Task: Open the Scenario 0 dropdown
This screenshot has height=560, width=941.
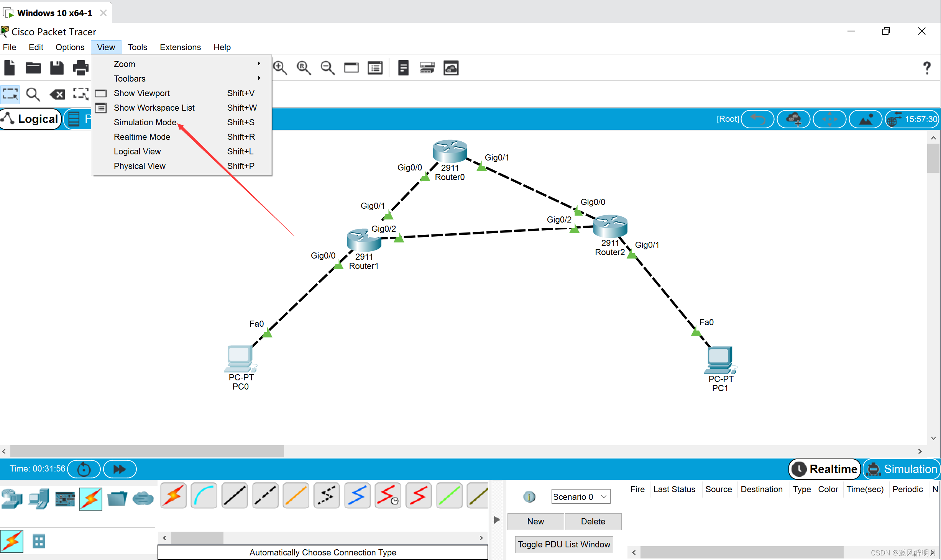Action: click(x=580, y=497)
